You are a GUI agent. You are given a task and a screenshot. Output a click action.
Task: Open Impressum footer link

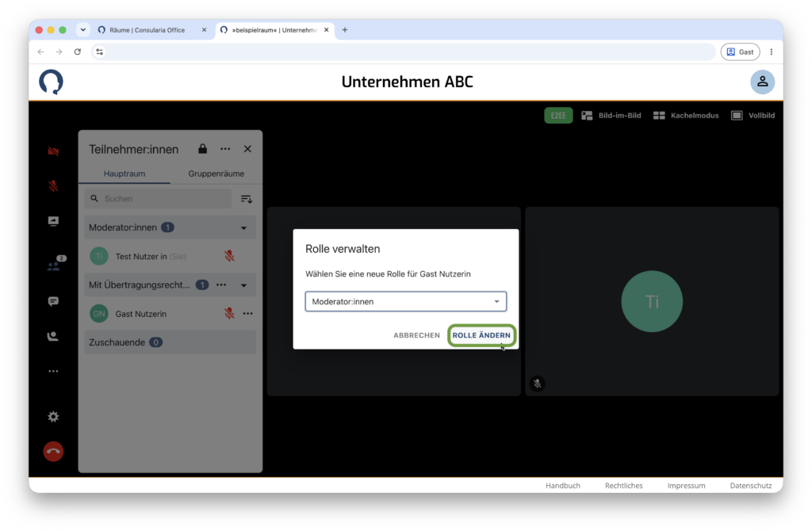[x=686, y=486]
